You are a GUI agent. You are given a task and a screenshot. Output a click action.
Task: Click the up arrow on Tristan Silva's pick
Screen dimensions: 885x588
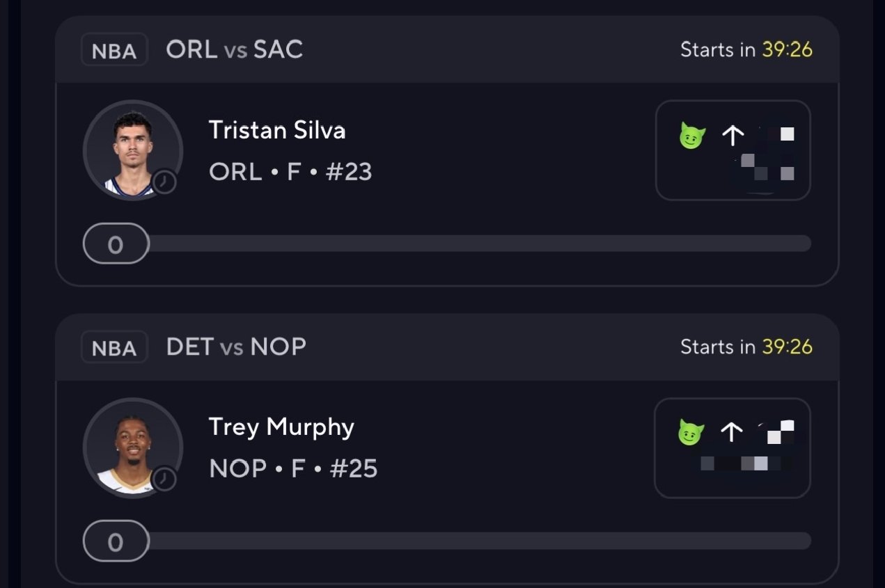733,136
